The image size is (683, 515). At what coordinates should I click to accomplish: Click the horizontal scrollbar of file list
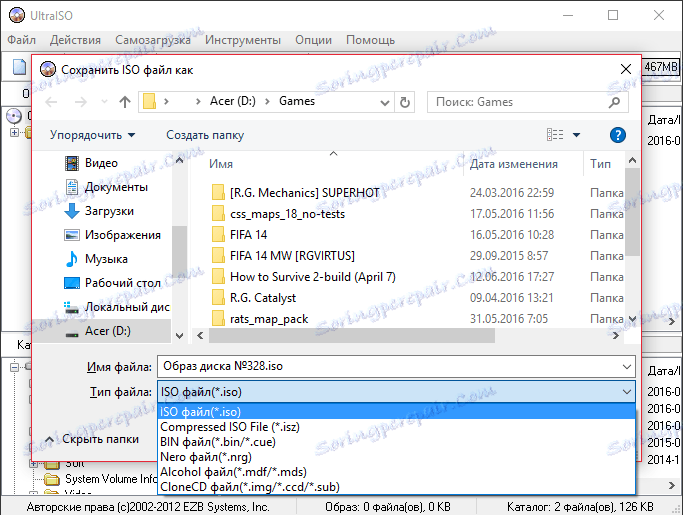coord(352,335)
